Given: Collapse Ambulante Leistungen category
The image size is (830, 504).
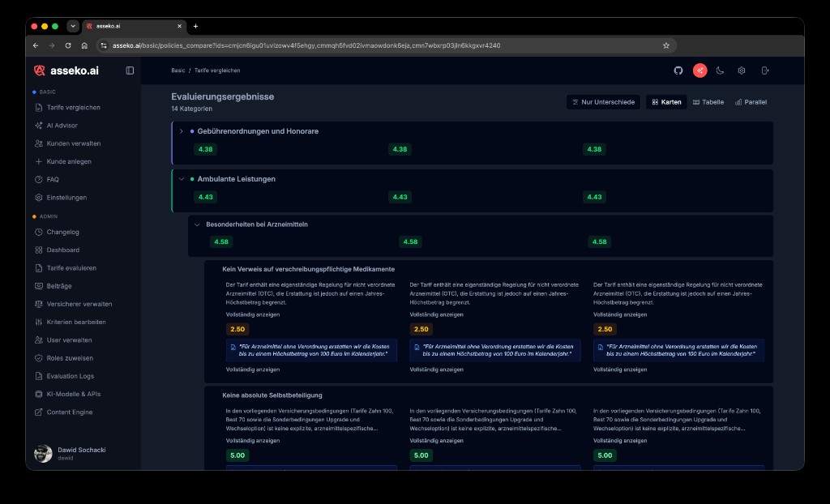Looking at the screenshot, I should click(181, 179).
